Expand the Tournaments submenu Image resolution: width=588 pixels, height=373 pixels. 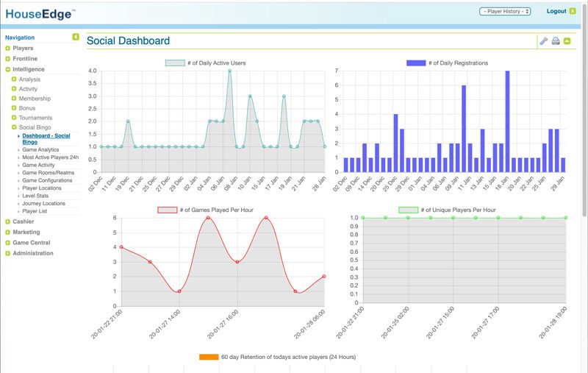pos(14,118)
